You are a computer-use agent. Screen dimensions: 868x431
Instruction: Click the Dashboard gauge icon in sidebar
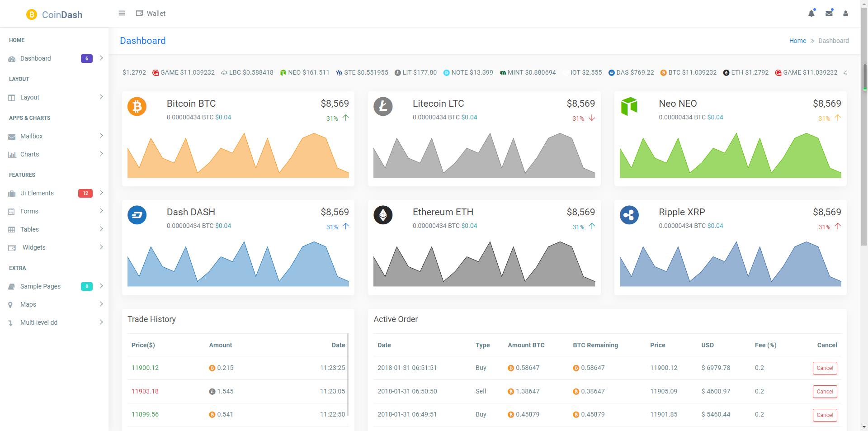coord(12,59)
